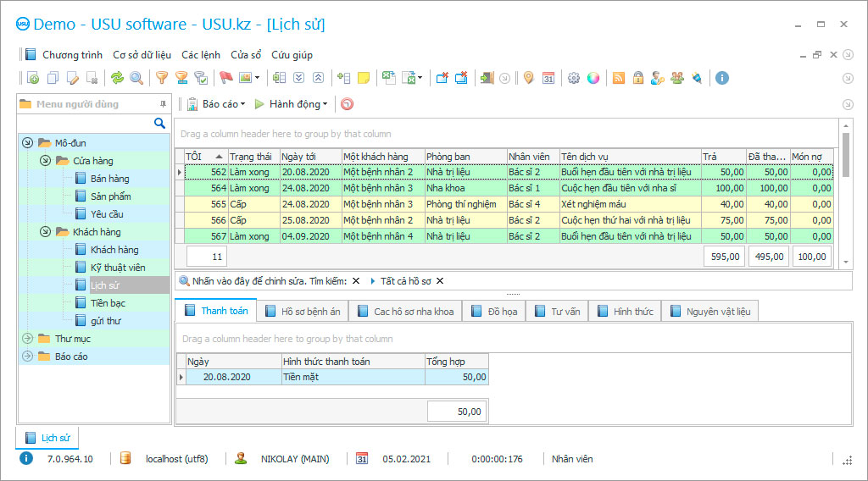
Task: Remove the 'Tất cả hồ sơ' filter
Action: 440,281
